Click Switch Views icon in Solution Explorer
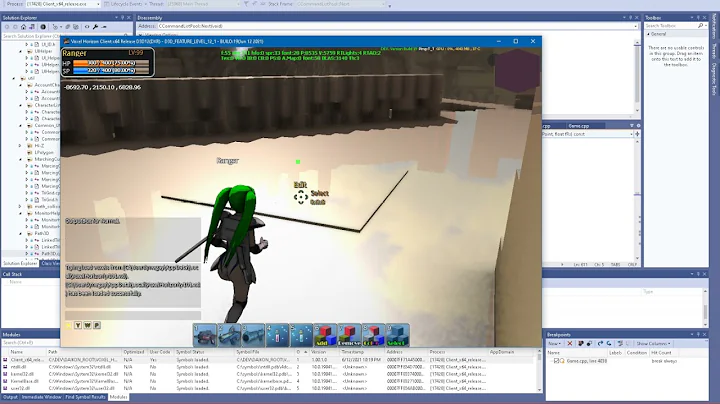720x404 pixels. click(x=32, y=27)
